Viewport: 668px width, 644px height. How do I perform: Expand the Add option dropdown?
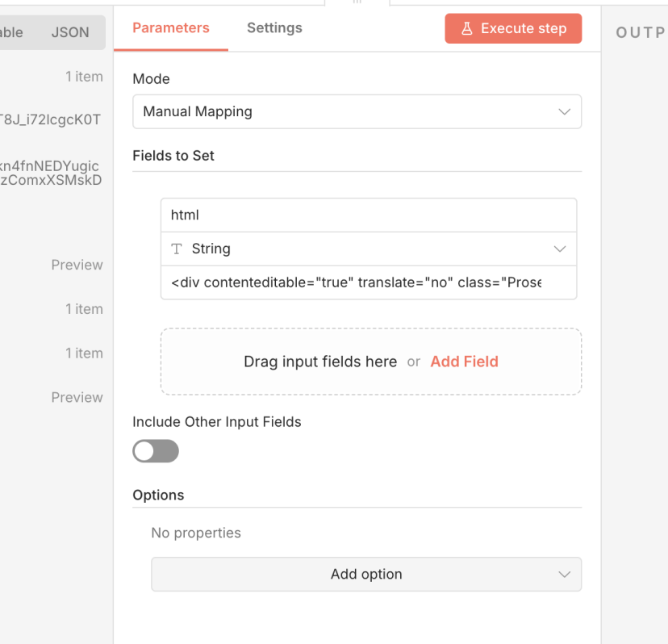365,575
